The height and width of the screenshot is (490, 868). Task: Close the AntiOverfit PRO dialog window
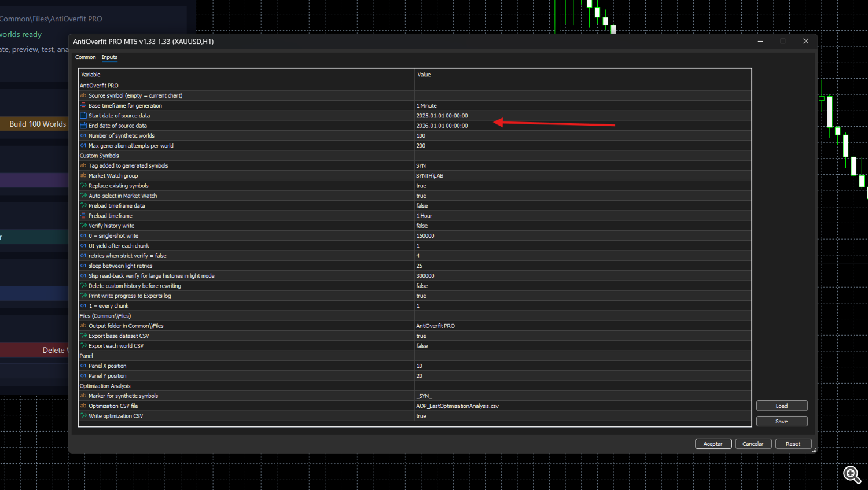(x=806, y=41)
